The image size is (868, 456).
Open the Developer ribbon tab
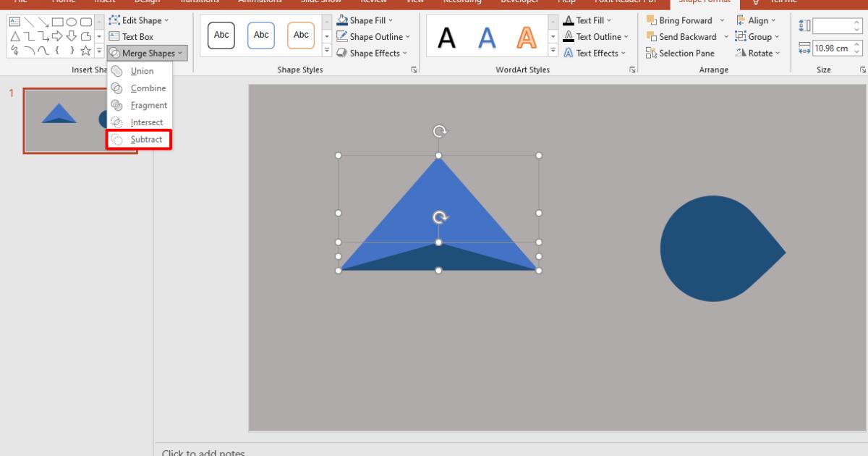pyautogui.click(x=519, y=2)
